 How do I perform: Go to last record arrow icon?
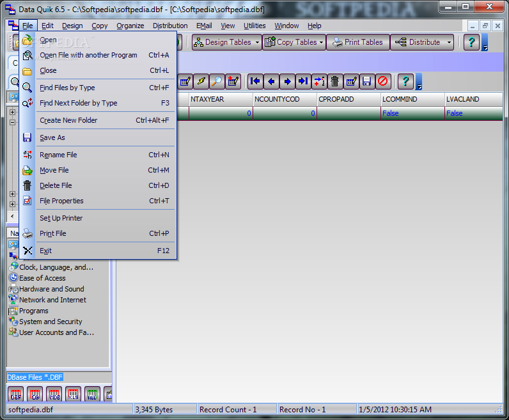click(303, 81)
